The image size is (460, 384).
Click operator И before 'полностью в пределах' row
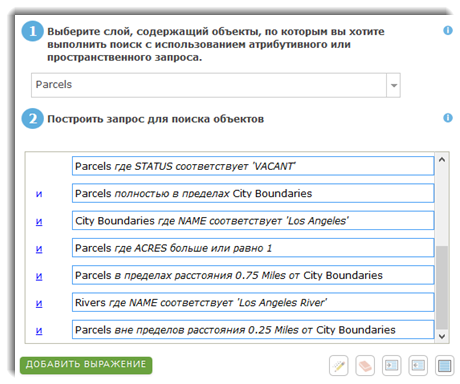(x=39, y=194)
